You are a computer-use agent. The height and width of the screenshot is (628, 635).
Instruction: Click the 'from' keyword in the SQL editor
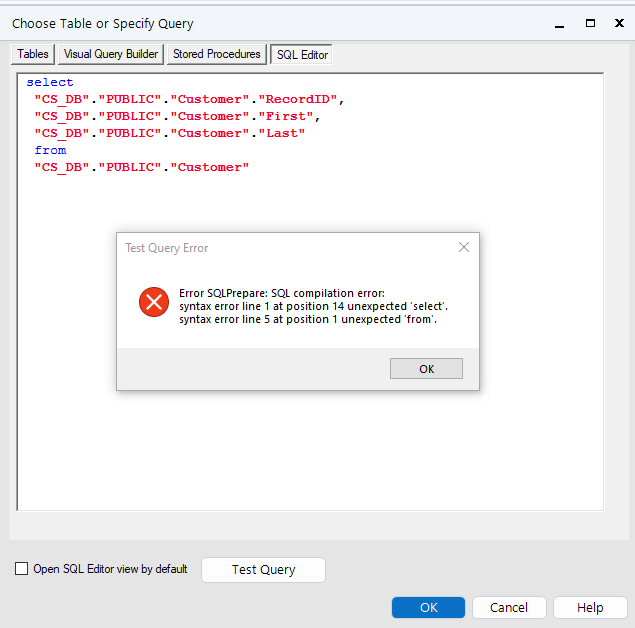[x=50, y=150]
